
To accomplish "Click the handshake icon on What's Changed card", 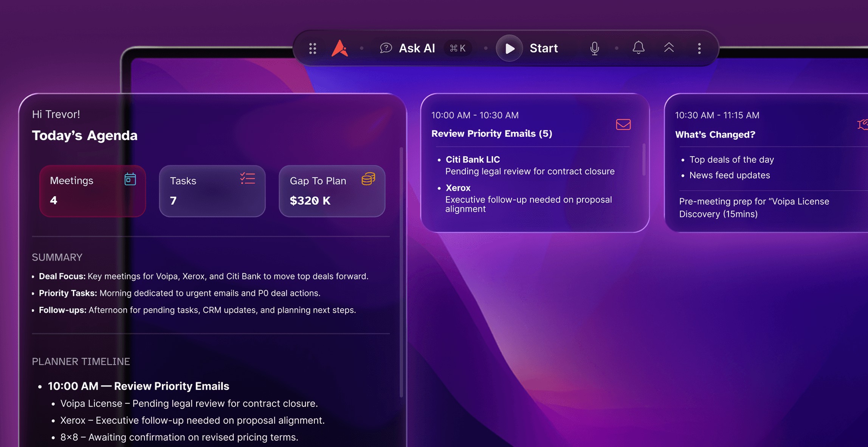I will pyautogui.click(x=862, y=124).
